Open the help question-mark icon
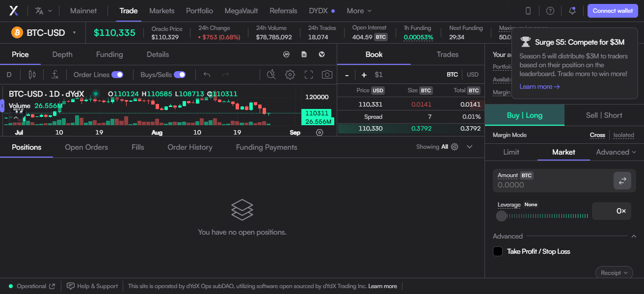The image size is (644, 294). pos(550,11)
